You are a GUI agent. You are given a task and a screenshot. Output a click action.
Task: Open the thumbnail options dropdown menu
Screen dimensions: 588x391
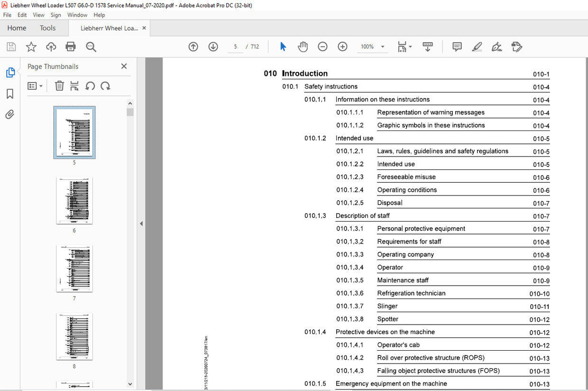coord(35,86)
